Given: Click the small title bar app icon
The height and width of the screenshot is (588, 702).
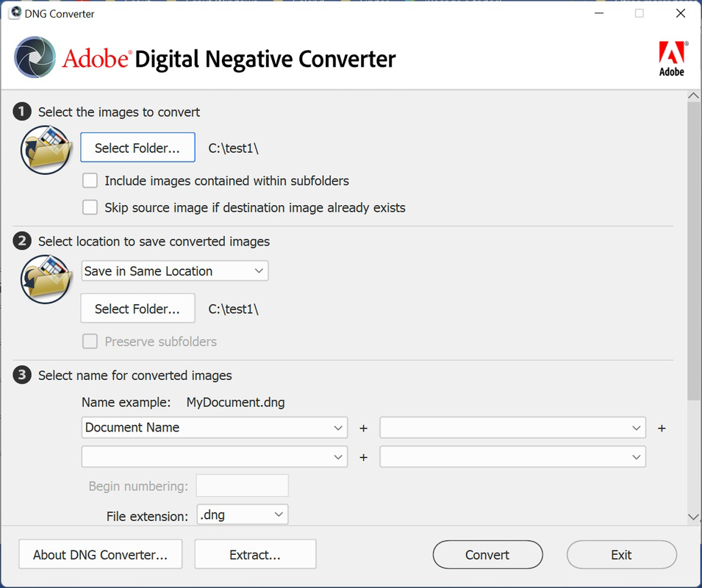Looking at the screenshot, I should click(x=15, y=12).
